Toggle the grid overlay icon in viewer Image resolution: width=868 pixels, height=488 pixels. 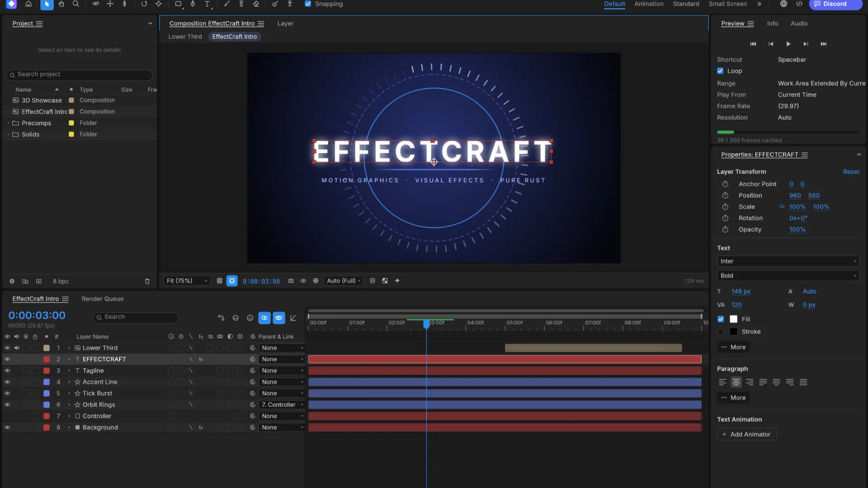(x=219, y=281)
